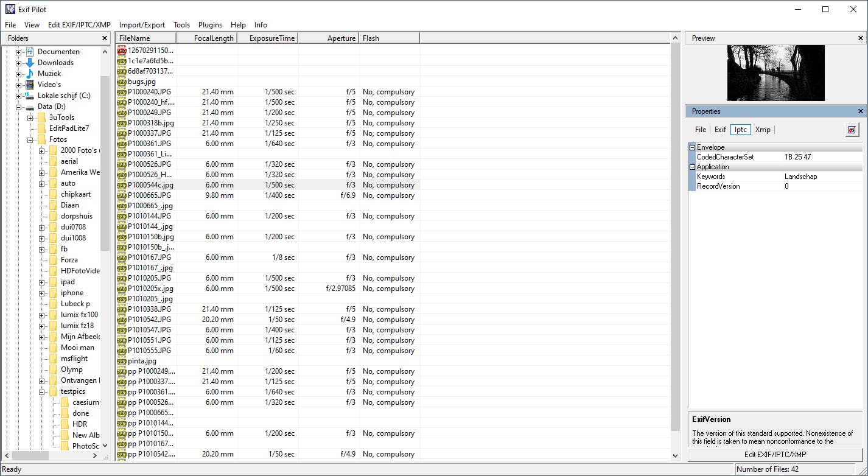Screen dimensions: 868x476
Task: Collapse the Application property group
Action: point(692,167)
